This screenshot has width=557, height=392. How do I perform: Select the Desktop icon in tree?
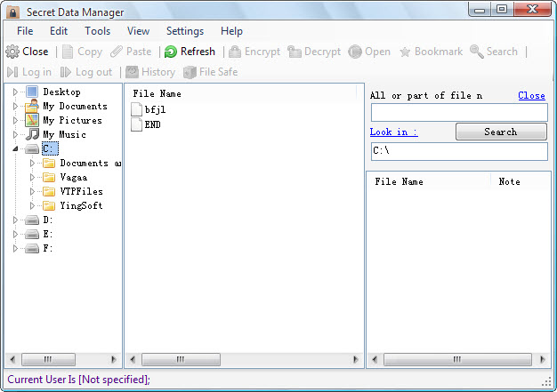click(x=32, y=92)
